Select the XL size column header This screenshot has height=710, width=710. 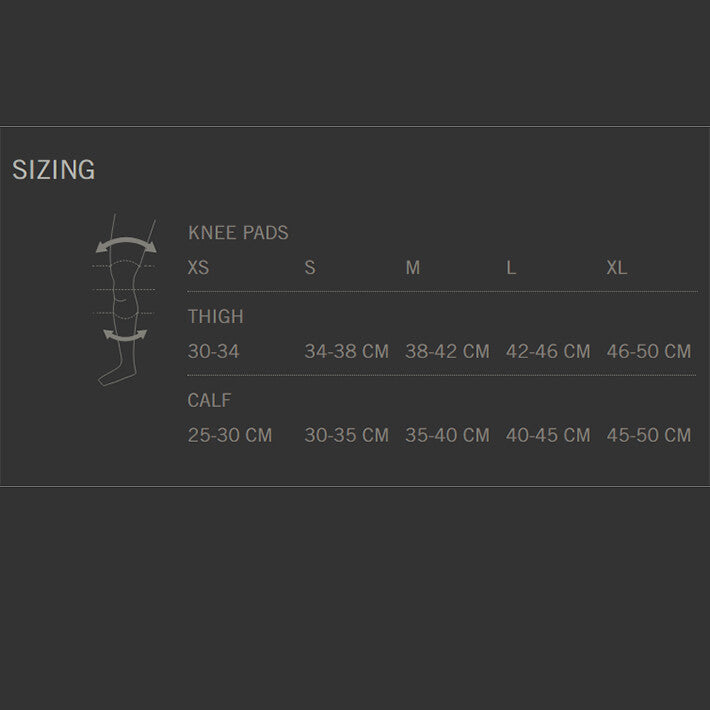coord(617,268)
